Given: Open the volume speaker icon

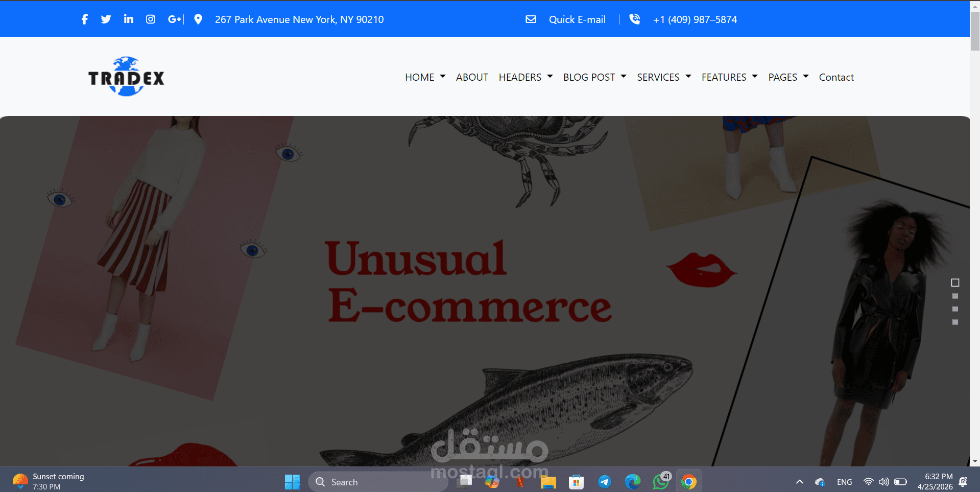Looking at the screenshot, I should (x=883, y=482).
